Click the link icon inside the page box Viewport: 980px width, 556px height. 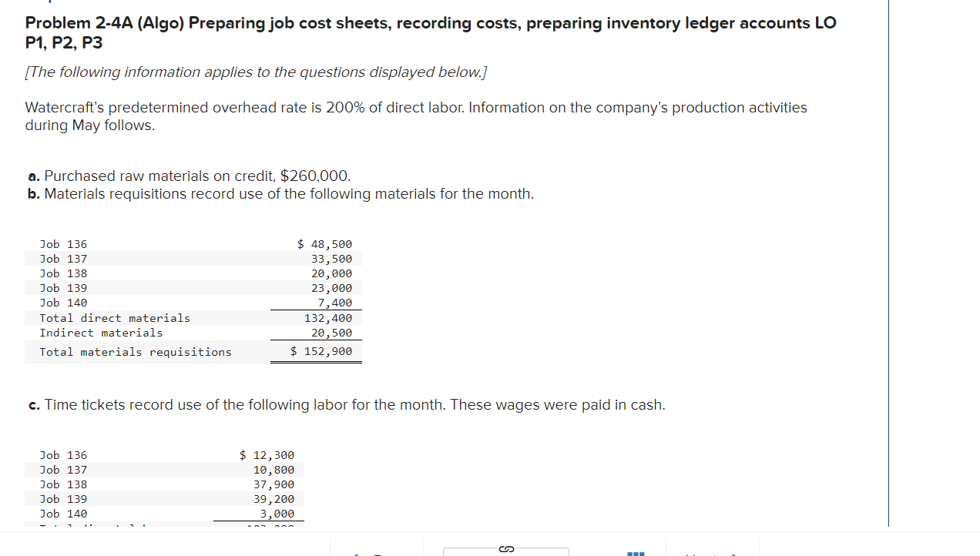[x=506, y=548]
